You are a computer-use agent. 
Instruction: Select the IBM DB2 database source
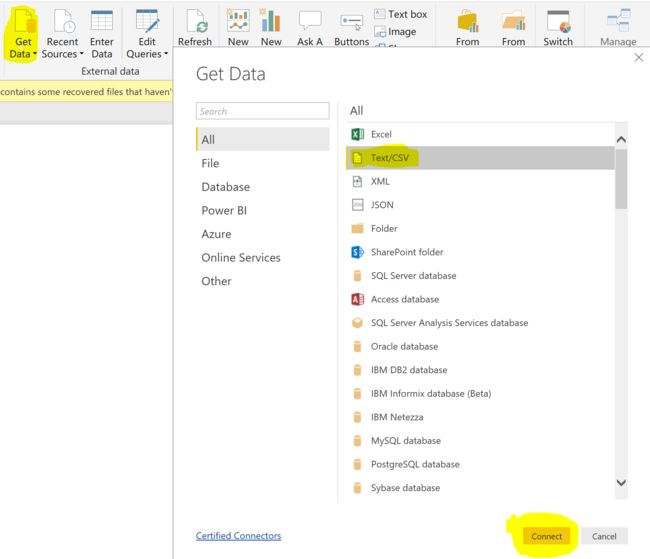(x=480, y=370)
